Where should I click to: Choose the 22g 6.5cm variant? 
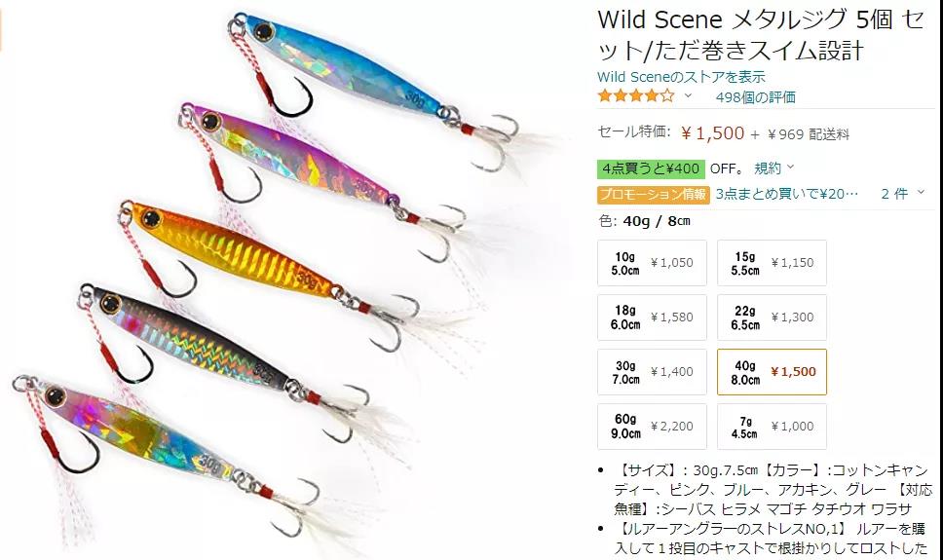pos(772,317)
